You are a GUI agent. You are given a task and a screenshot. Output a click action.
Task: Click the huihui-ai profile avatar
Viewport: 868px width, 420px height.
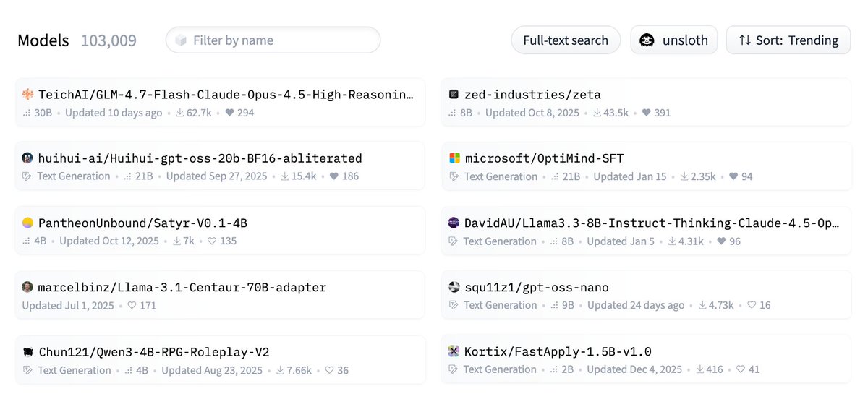click(x=27, y=158)
